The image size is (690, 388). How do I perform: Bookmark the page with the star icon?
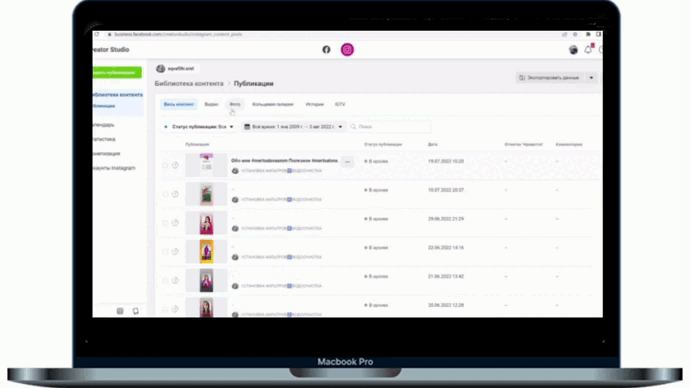[575, 34]
